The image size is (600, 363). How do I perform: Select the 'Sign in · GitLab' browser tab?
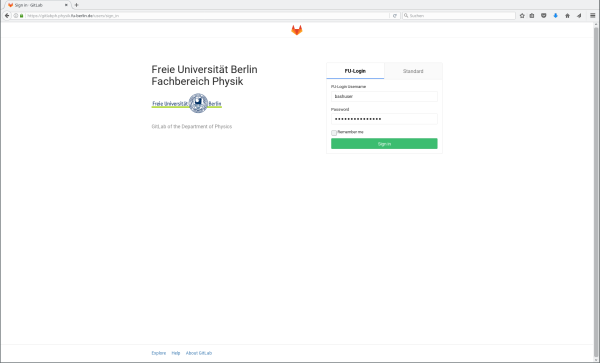point(37,5)
